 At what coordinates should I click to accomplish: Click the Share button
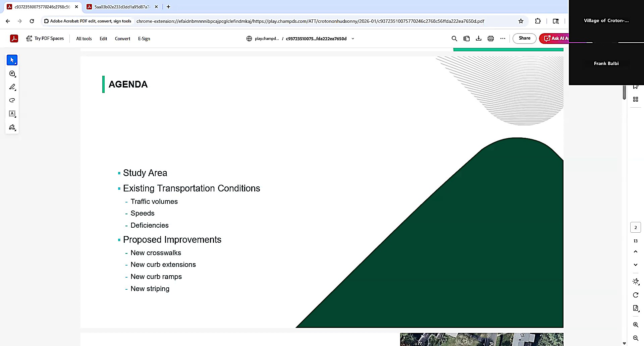[524, 38]
